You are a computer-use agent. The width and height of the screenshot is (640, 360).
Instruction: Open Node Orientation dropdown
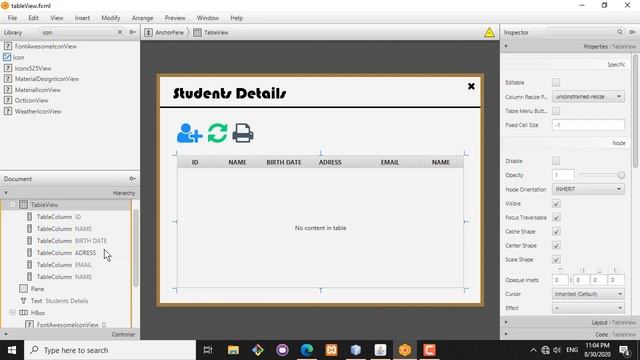[588, 189]
